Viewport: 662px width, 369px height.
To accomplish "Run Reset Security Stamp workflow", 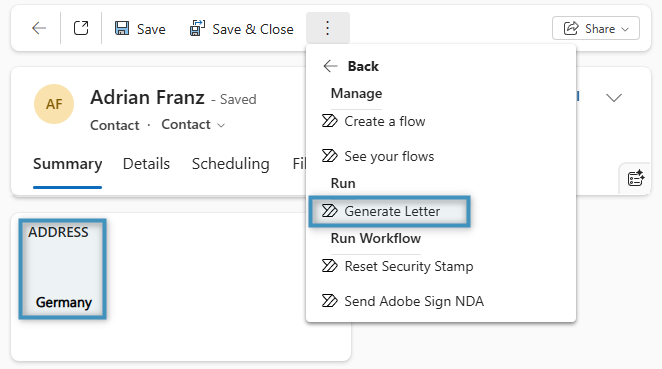I will coord(397,266).
